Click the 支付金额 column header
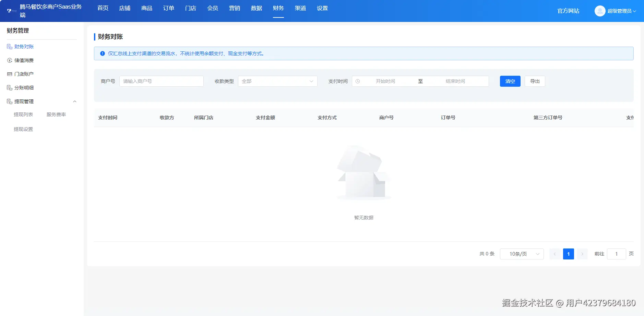 (x=265, y=118)
